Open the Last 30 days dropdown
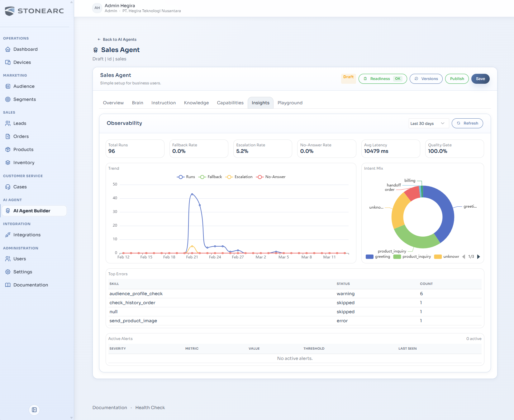The width and height of the screenshot is (514, 420). [x=428, y=123]
